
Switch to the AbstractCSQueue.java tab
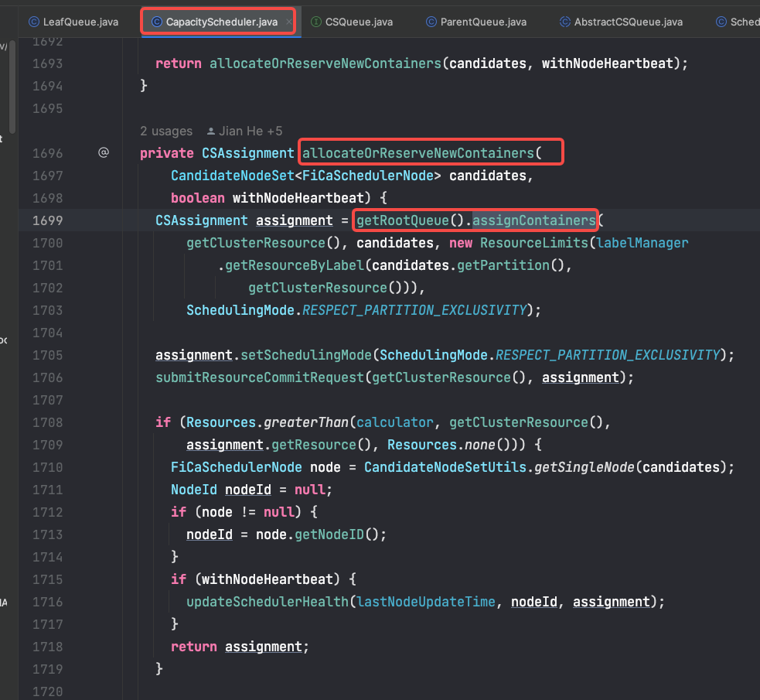628,22
